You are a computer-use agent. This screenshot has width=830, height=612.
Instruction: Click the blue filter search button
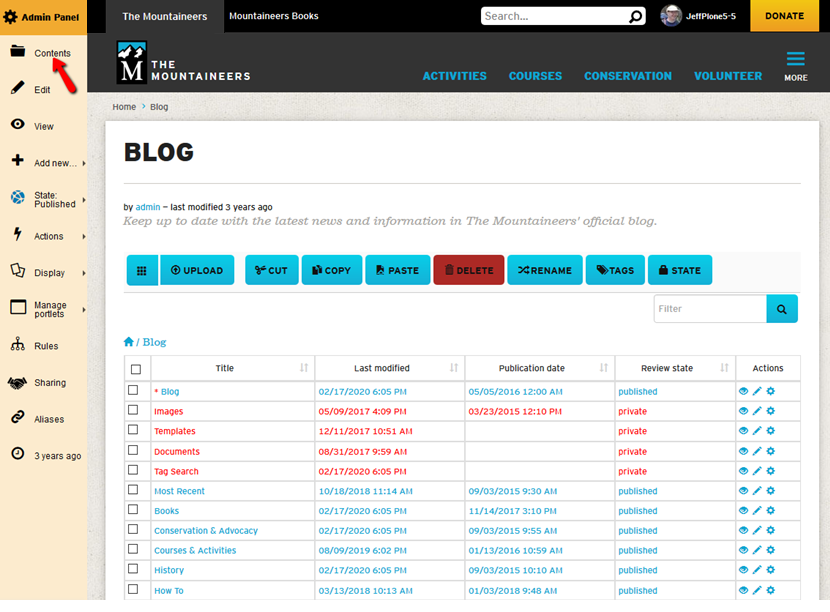tap(782, 309)
